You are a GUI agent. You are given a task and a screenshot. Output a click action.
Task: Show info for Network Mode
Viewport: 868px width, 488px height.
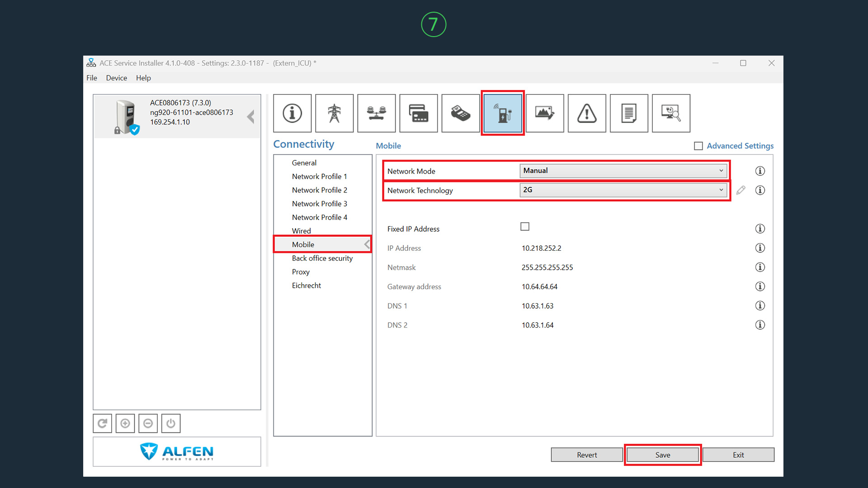pos(760,171)
